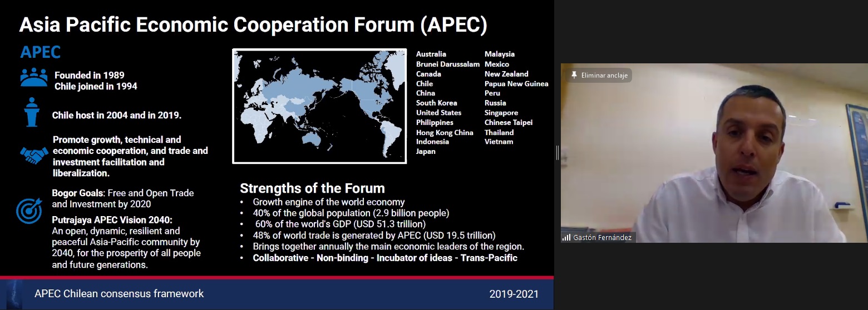Click Mexico in the member list

497,64
